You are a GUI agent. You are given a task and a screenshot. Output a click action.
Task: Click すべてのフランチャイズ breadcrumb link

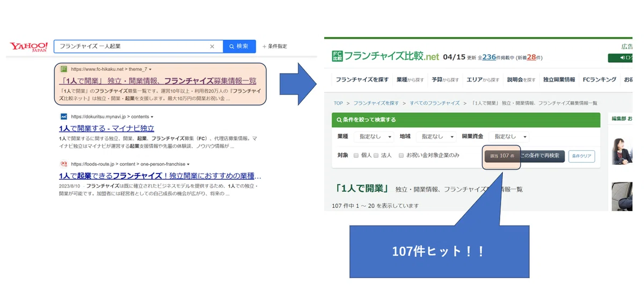pyautogui.click(x=435, y=103)
